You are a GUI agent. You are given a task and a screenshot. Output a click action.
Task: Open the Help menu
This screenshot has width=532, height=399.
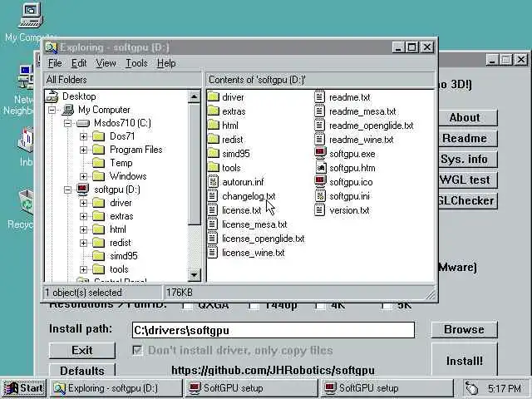(x=166, y=63)
